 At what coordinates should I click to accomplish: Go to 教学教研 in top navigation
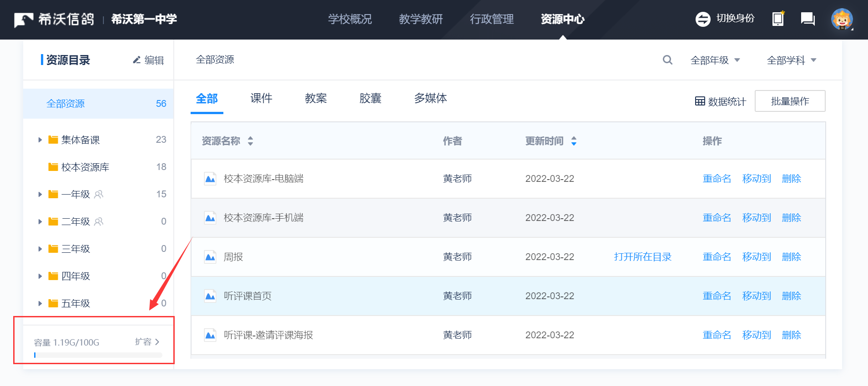click(x=421, y=19)
